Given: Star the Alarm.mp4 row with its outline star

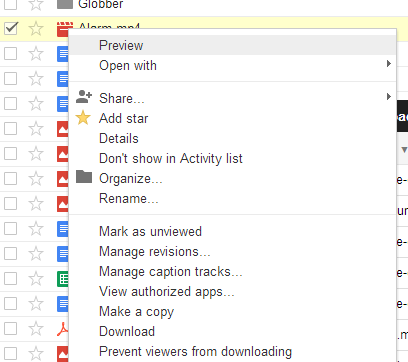Looking at the screenshot, I should [x=36, y=29].
